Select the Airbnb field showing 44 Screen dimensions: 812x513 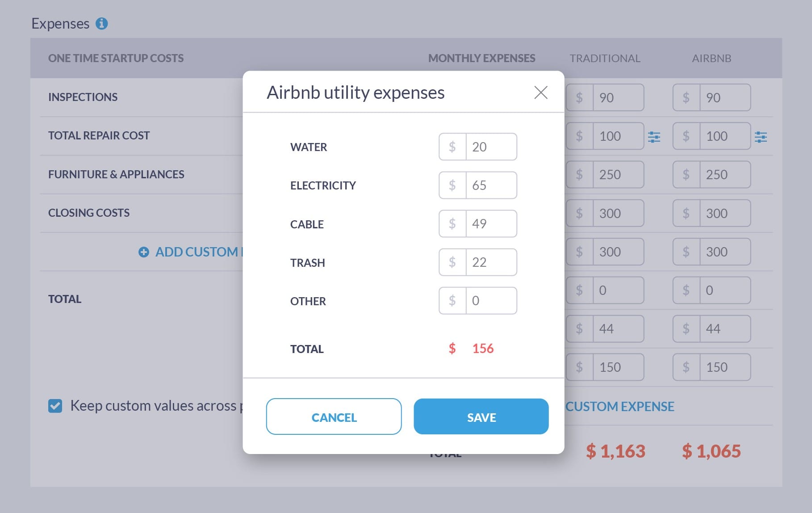[x=724, y=329]
